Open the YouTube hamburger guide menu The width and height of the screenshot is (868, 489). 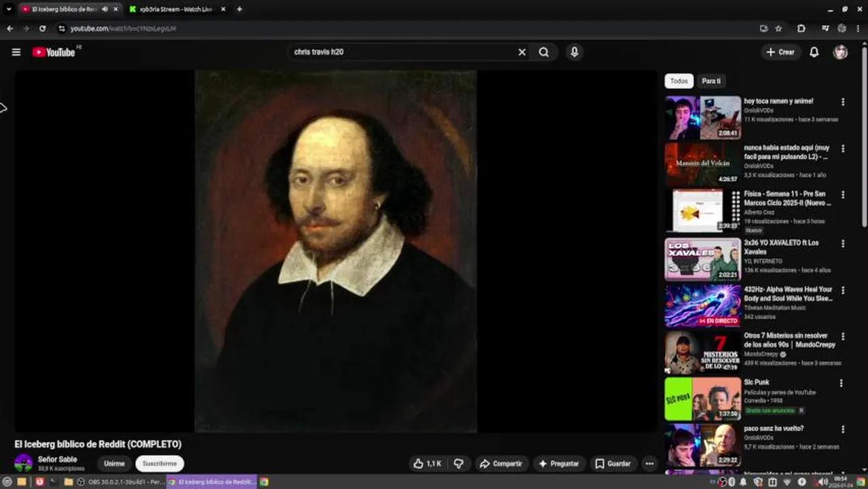(x=16, y=52)
